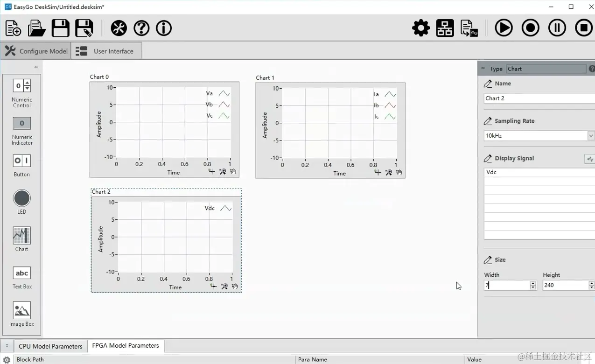Create a new file from toolbar
This screenshot has width=595, height=364.
click(13, 28)
